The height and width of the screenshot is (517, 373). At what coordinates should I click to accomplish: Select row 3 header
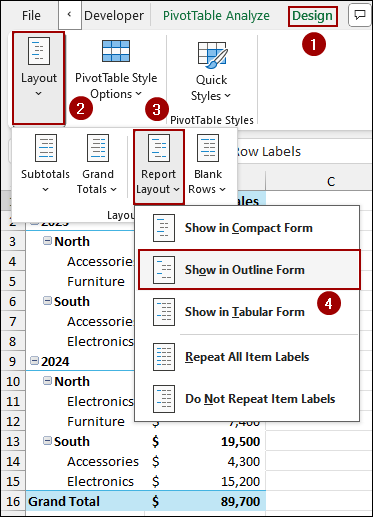click(13, 241)
